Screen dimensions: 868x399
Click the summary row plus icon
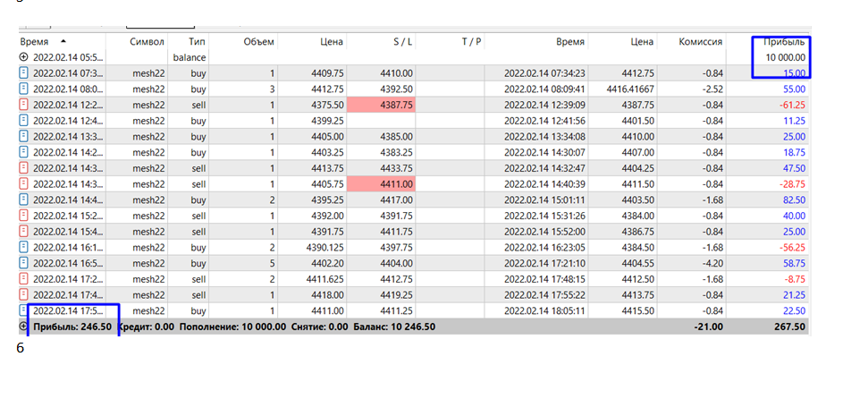[x=23, y=327]
